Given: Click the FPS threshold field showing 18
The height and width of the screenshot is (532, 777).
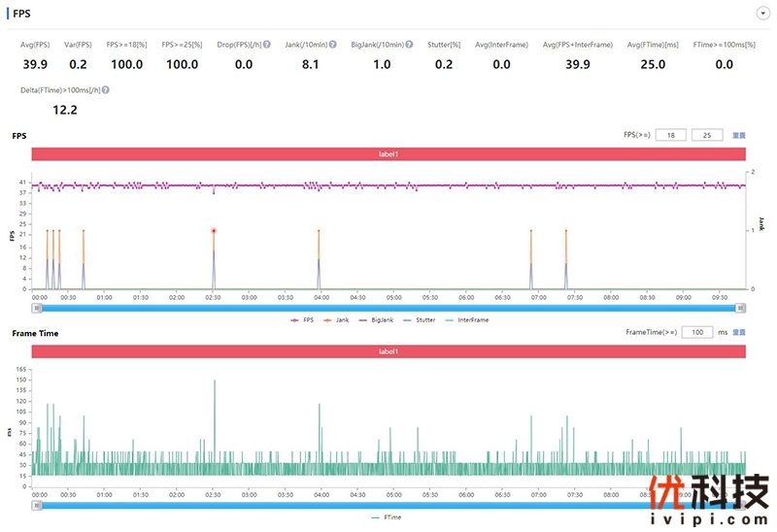Looking at the screenshot, I should 670,135.
